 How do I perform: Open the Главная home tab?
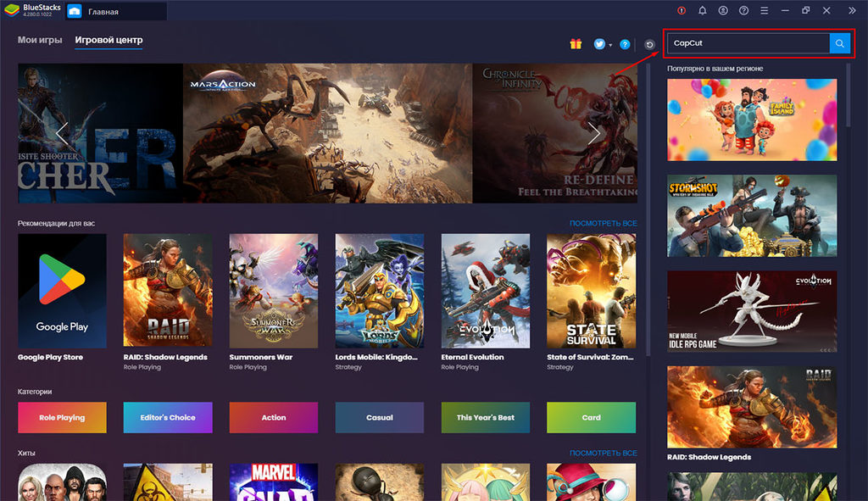pos(115,11)
